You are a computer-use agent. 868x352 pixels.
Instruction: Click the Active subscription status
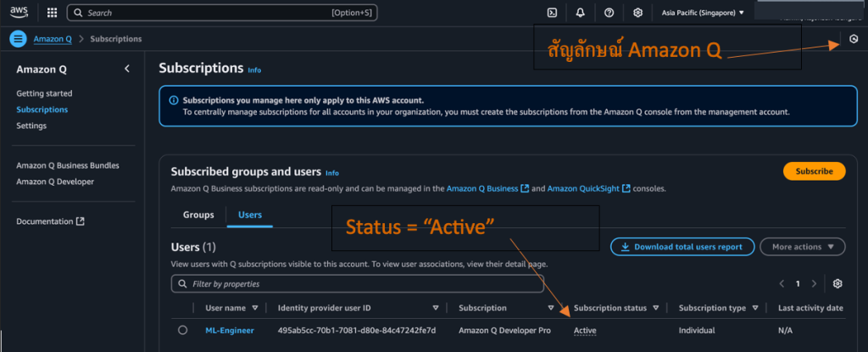pyautogui.click(x=585, y=331)
